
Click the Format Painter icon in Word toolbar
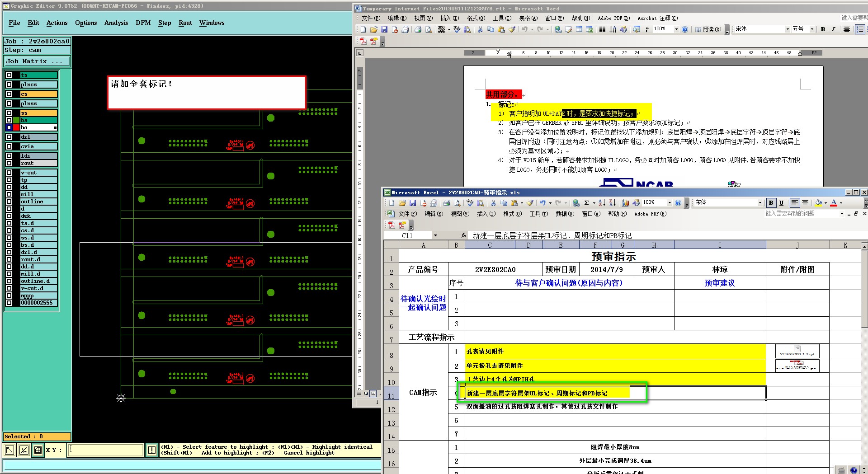(x=512, y=29)
